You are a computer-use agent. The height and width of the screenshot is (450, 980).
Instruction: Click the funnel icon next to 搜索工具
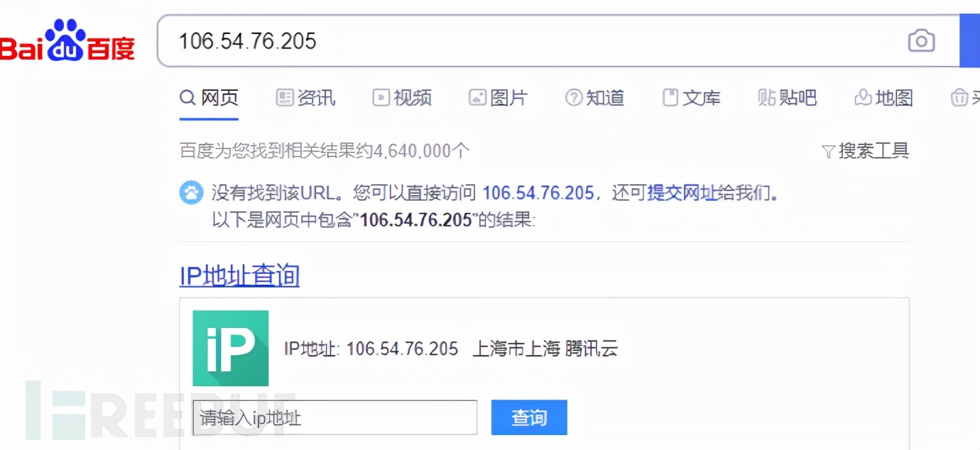(x=828, y=150)
